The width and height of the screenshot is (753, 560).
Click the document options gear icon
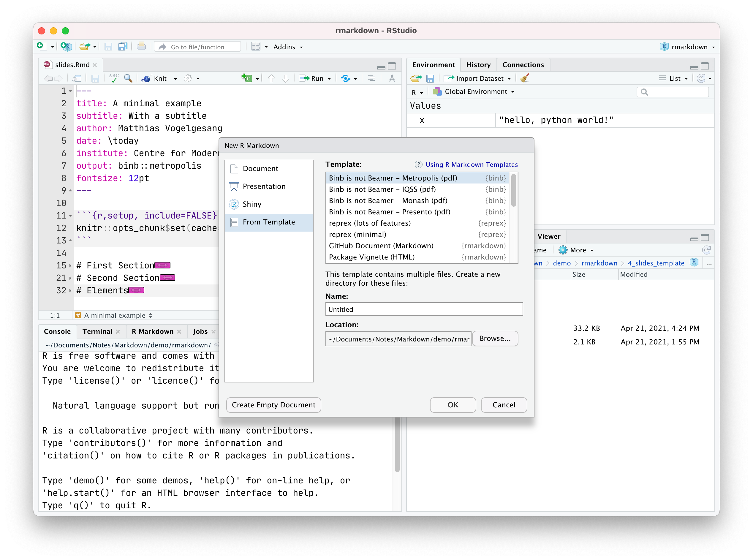(188, 78)
